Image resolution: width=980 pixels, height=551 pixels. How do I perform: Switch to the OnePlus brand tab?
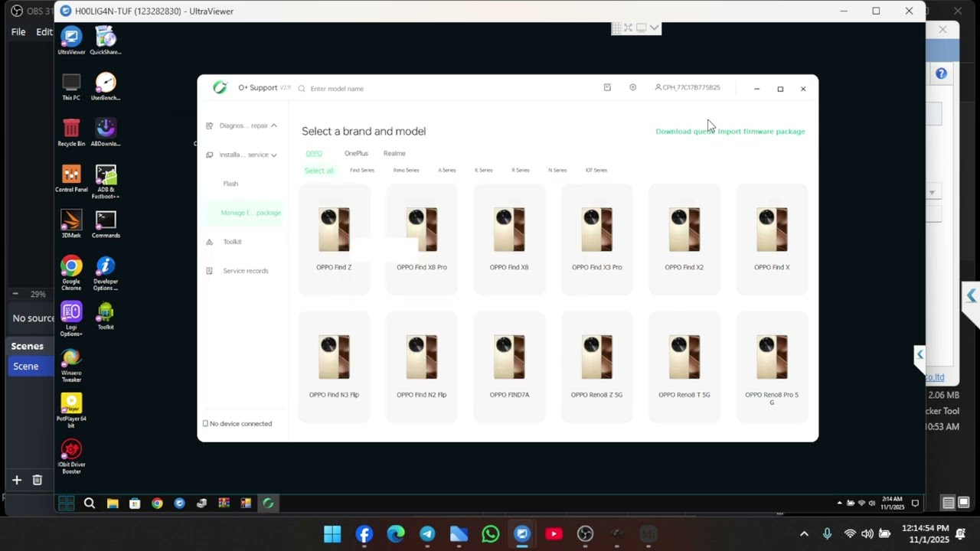coord(356,153)
